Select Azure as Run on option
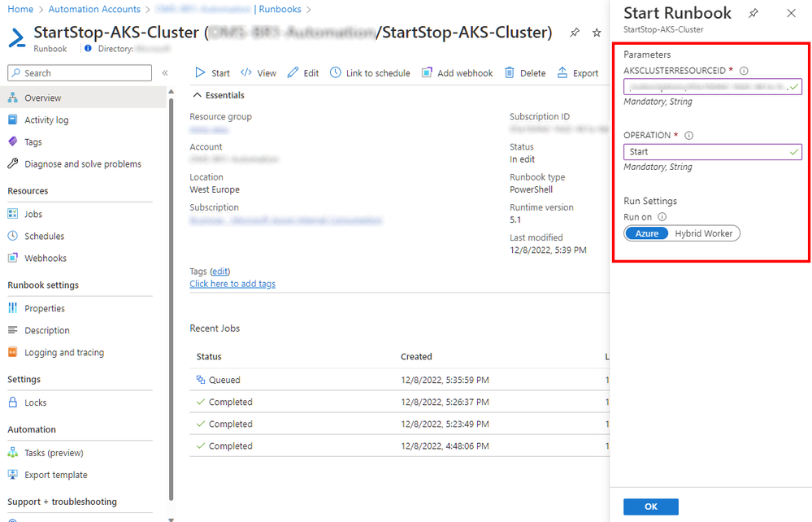The height and width of the screenshot is (522, 812). [x=647, y=233]
